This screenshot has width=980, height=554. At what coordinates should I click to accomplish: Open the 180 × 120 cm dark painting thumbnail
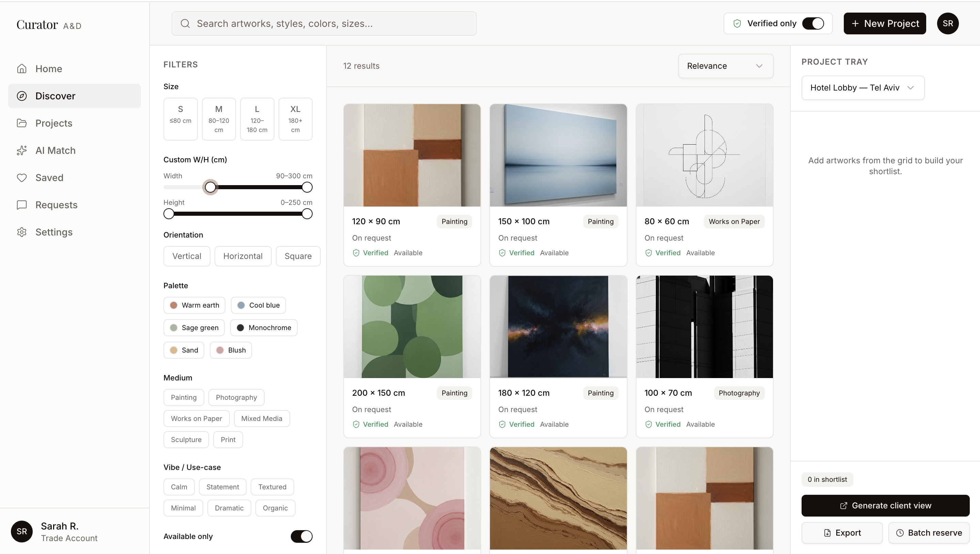pyautogui.click(x=558, y=327)
